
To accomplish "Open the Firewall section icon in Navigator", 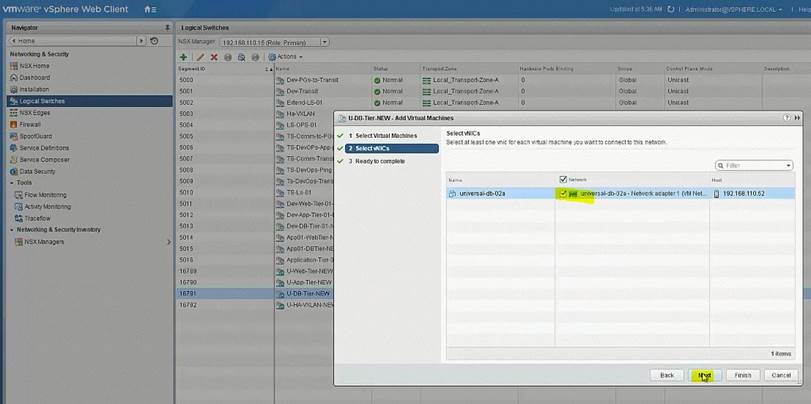I will point(13,124).
